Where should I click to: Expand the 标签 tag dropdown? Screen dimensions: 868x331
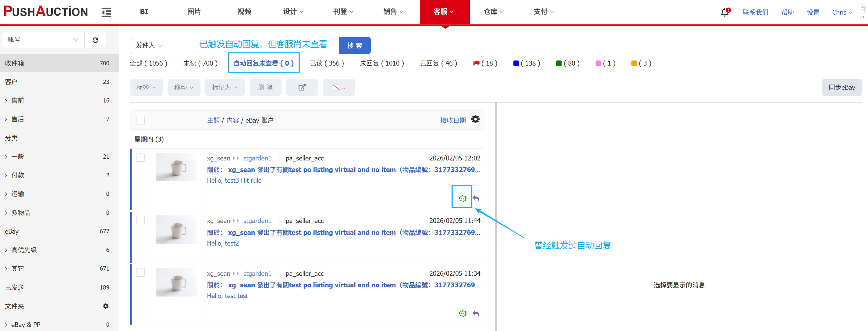point(146,87)
